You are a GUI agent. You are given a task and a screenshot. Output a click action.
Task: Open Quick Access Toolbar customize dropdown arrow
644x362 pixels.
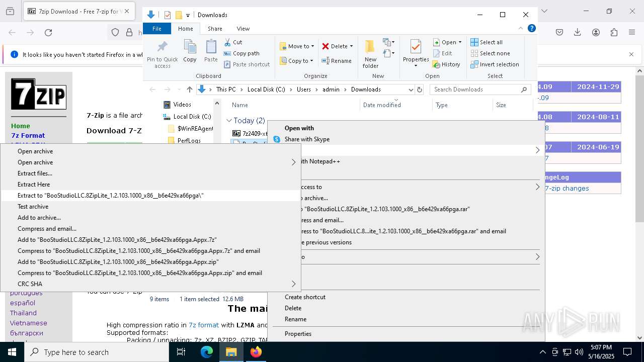188,15
